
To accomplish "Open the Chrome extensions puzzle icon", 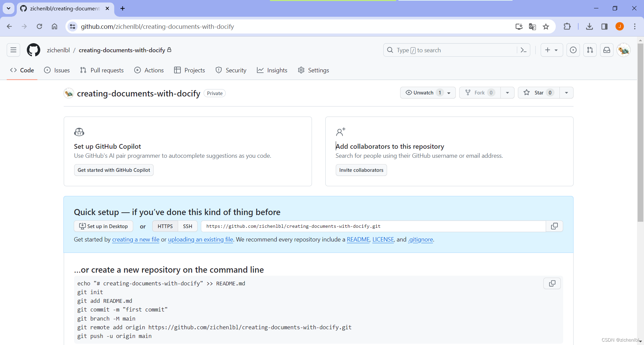I will [x=567, y=26].
